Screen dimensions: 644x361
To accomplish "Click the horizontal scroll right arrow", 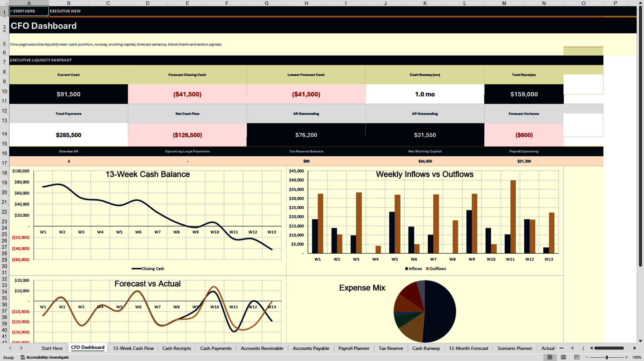I will pyautogui.click(x=635, y=348).
